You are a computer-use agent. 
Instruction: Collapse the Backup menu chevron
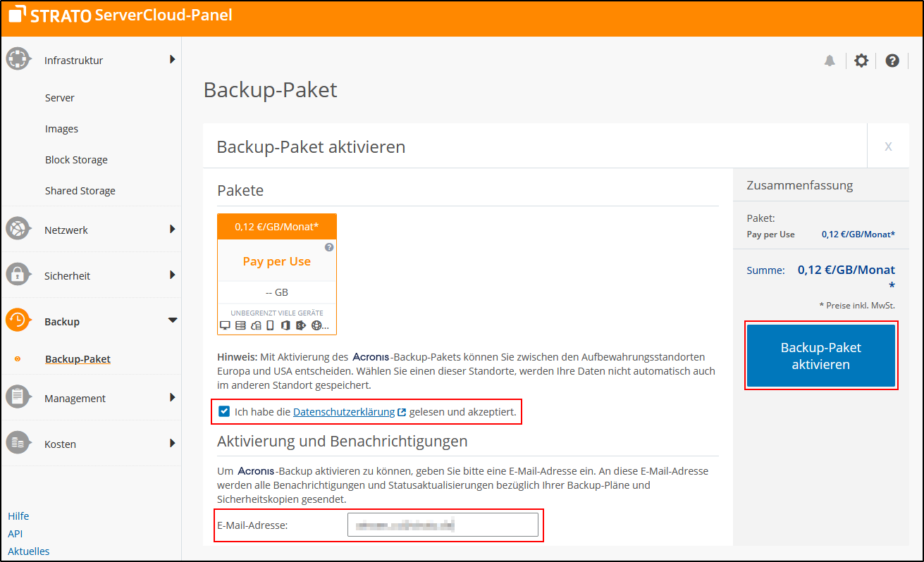point(172,320)
